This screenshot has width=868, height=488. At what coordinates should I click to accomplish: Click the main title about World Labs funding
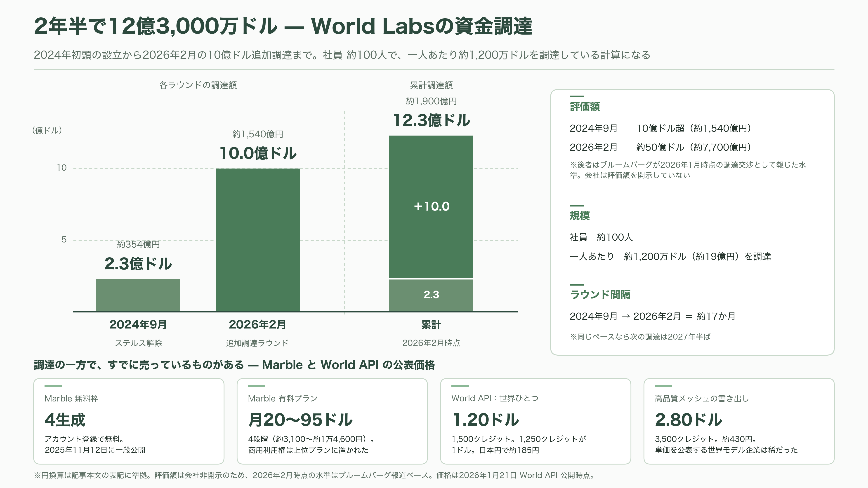tap(283, 26)
